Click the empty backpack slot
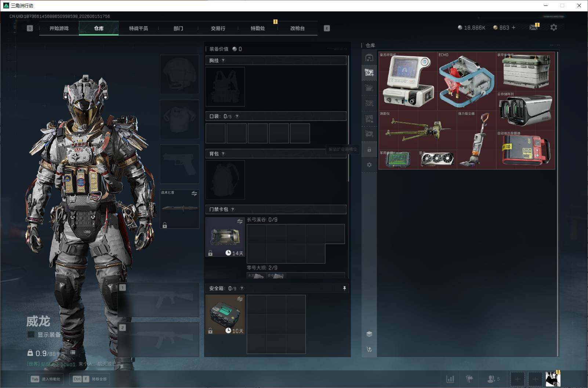Viewport: 588px width, 388px height. 225,180
